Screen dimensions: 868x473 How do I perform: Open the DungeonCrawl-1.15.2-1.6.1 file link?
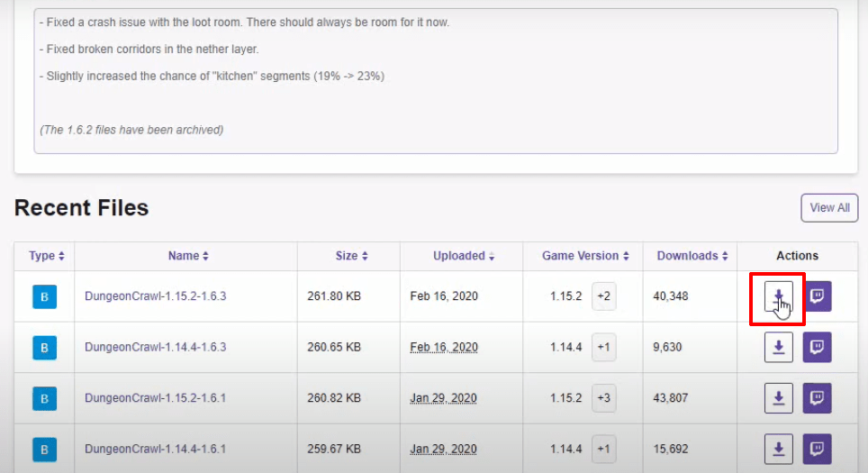[156, 398]
